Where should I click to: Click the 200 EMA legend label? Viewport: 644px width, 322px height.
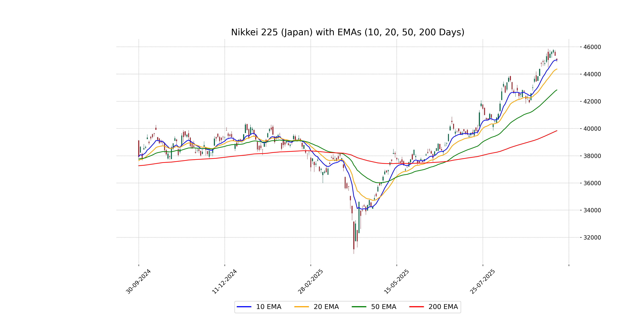click(443, 307)
